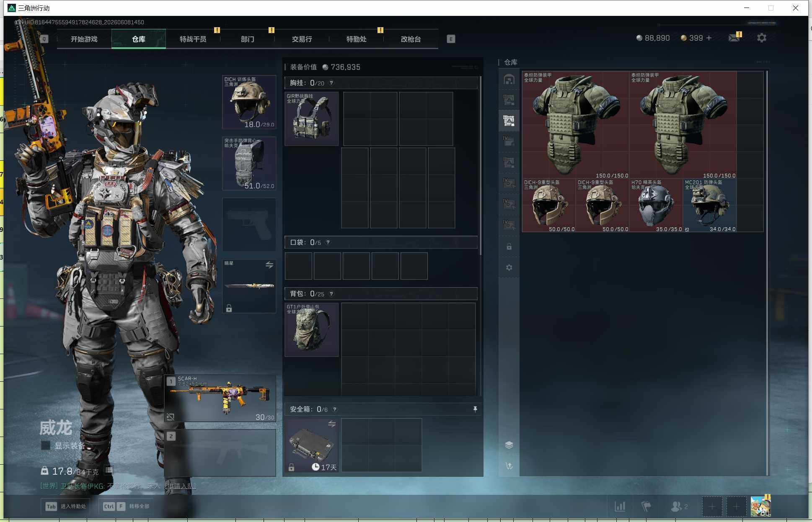This screenshot has width=812, height=522.
Task: Click the stacked layers icon in stash sidebar
Action: click(509, 445)
